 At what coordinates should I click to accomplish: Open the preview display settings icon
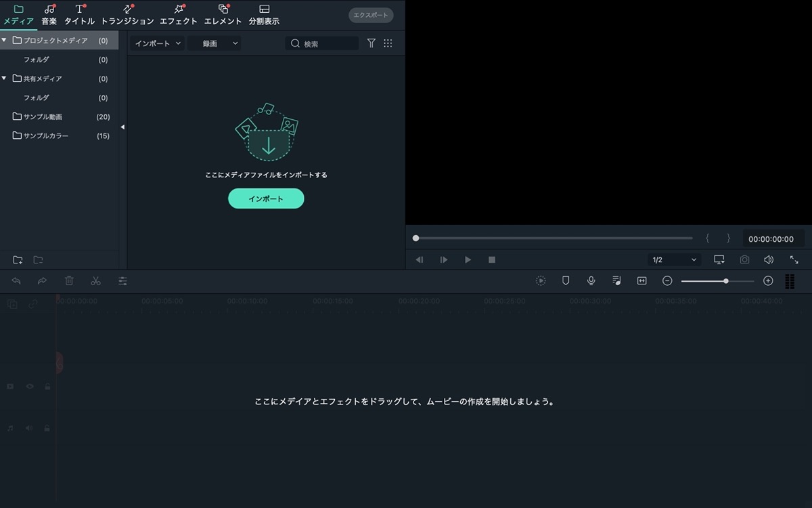(719, 259)
